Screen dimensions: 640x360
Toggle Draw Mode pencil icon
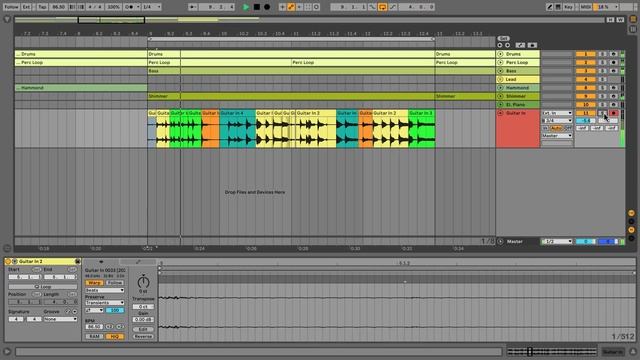point(550,7)
